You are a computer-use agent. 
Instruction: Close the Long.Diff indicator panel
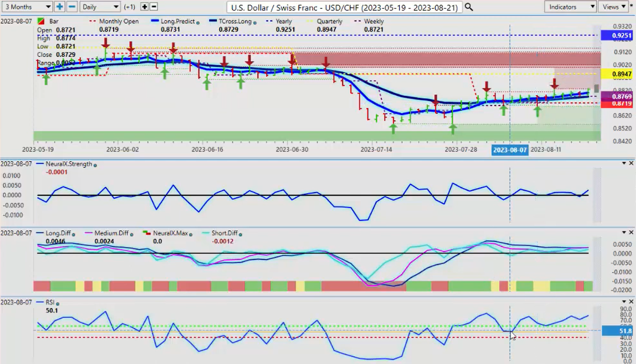[x=631, y=232]
